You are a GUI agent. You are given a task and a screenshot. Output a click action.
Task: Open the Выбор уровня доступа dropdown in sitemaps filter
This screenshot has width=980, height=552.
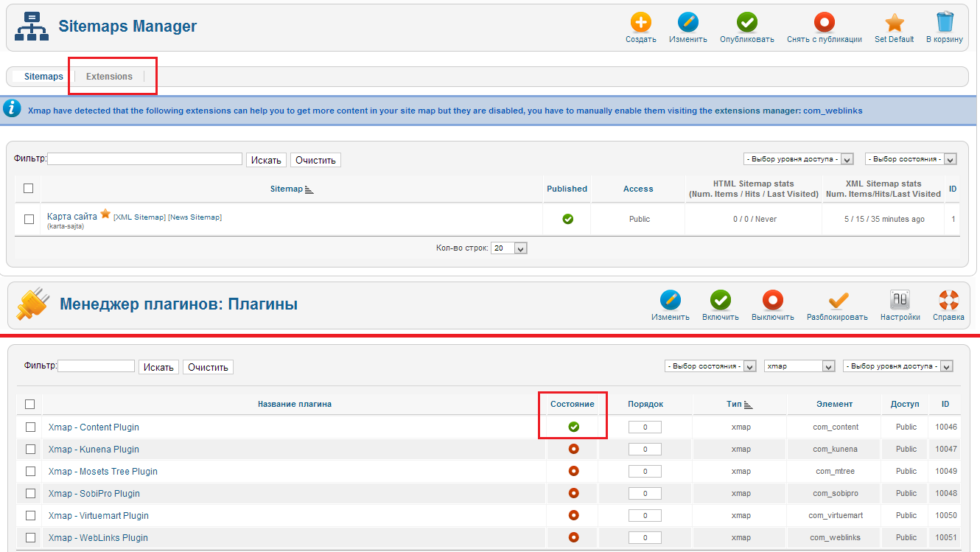click(798, 159)
